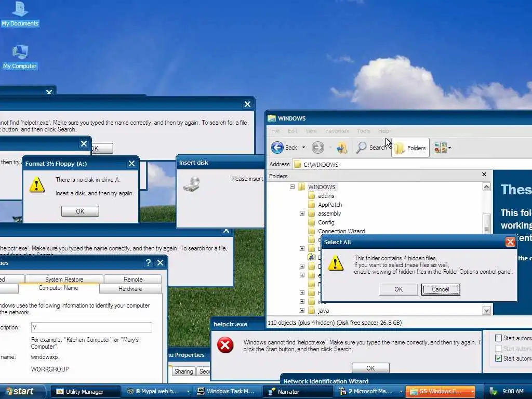Close the Format 3½ Floppy dialog
Screen dimensions: 532x399
(x=131, y=164)
